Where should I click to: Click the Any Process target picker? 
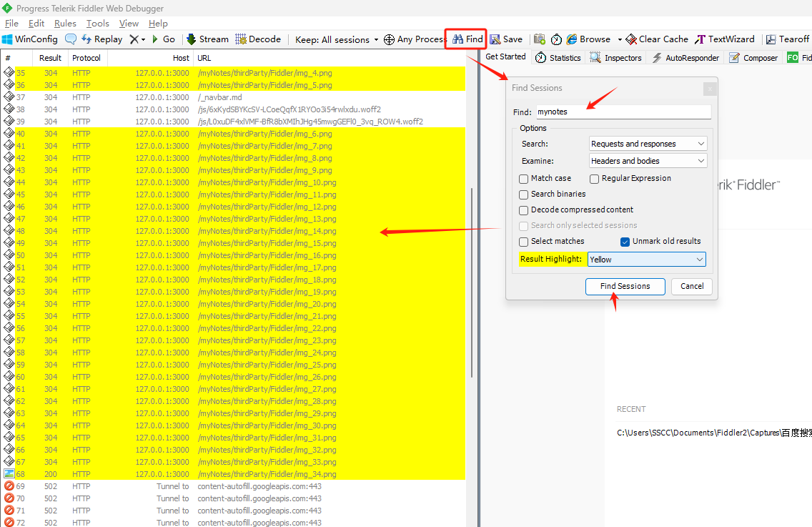click(414, 39)
